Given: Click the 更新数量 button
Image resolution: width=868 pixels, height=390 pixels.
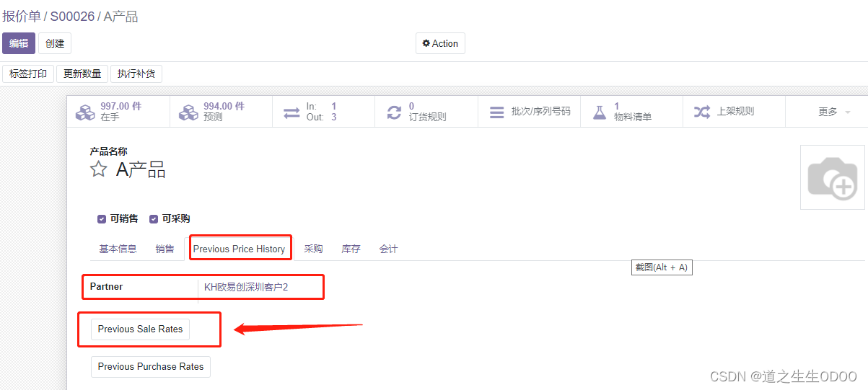Looking at the screenshot, I should [82, 74].
